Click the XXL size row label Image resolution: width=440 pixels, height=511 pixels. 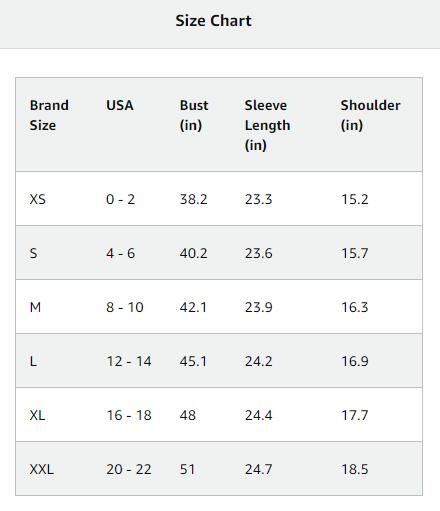[42, 469]
